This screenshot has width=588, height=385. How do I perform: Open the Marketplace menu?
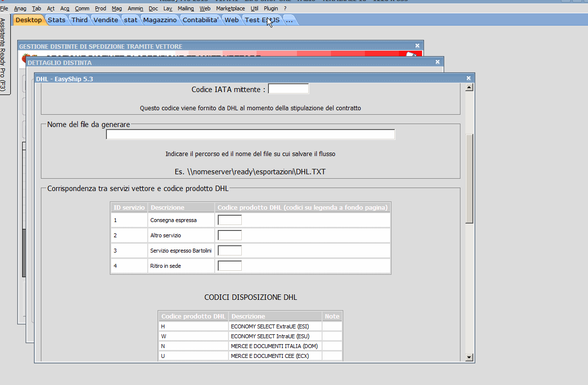pyautogui.click(x=230, y=8)
